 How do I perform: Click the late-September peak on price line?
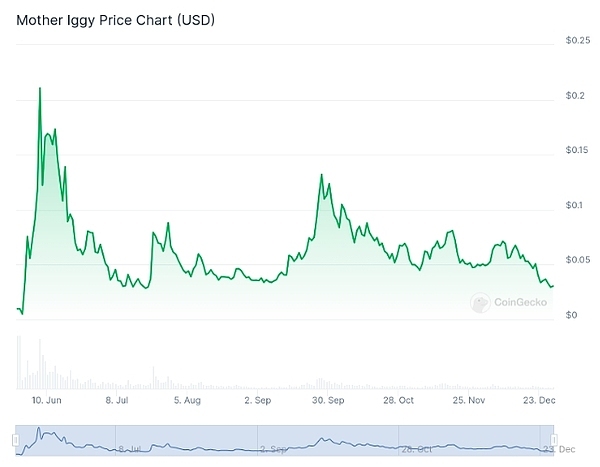(x=321, y=175)
